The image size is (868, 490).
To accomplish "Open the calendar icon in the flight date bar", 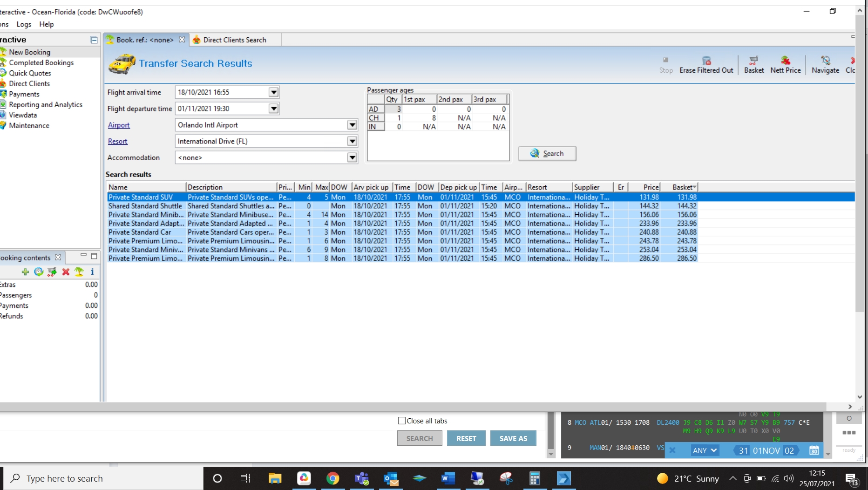I will 814,450.
